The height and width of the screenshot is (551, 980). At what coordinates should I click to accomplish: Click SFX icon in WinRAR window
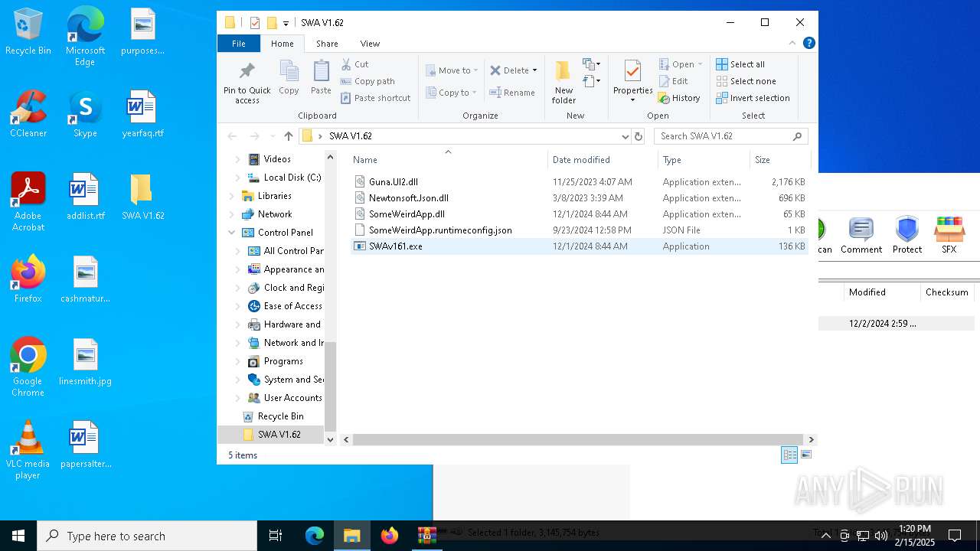coord(949,235)
